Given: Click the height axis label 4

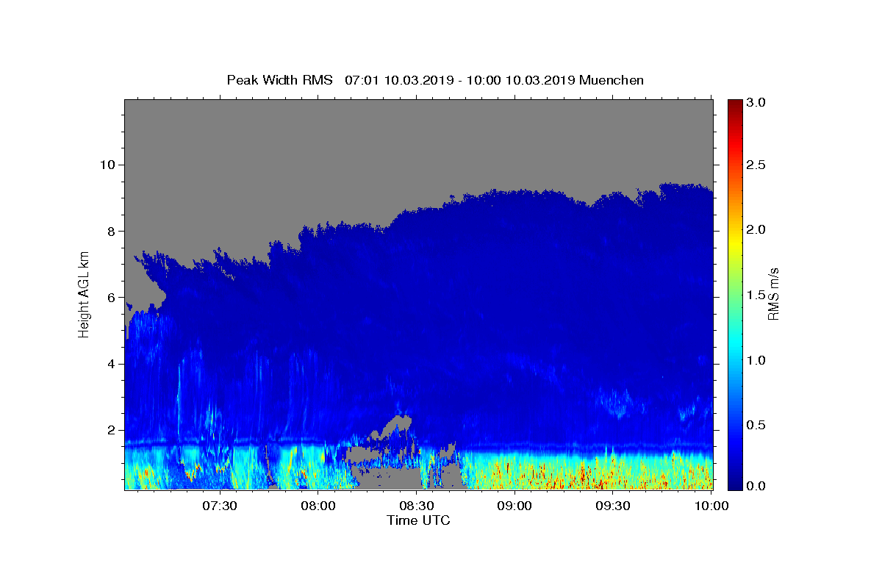Looking at the screenshot, I should (x=112, y=364).
